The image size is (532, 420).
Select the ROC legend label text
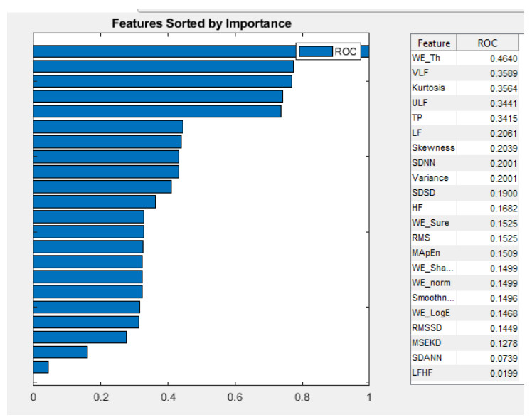click(345, 51)
